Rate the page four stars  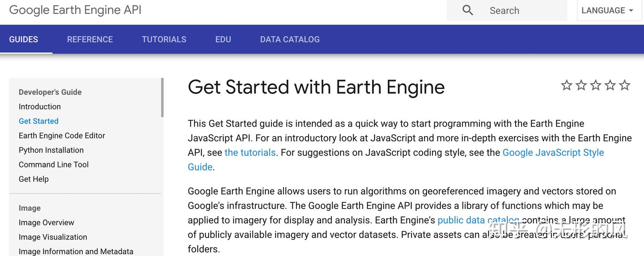[x=610, y=85]
